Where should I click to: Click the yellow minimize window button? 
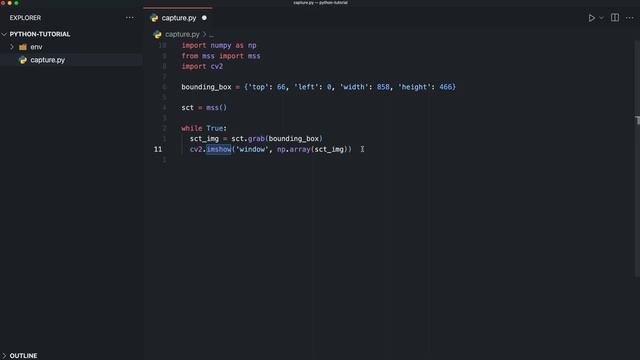(x=9, y=3)
